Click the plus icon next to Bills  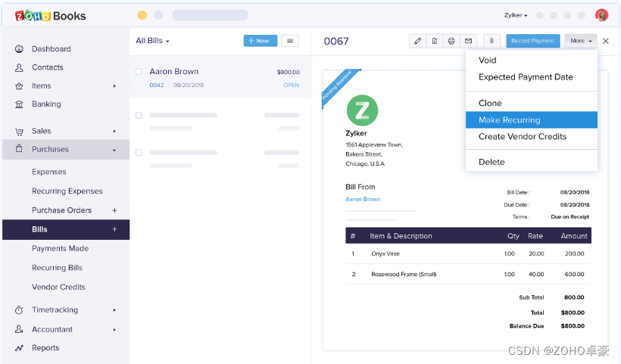[114, 229]
